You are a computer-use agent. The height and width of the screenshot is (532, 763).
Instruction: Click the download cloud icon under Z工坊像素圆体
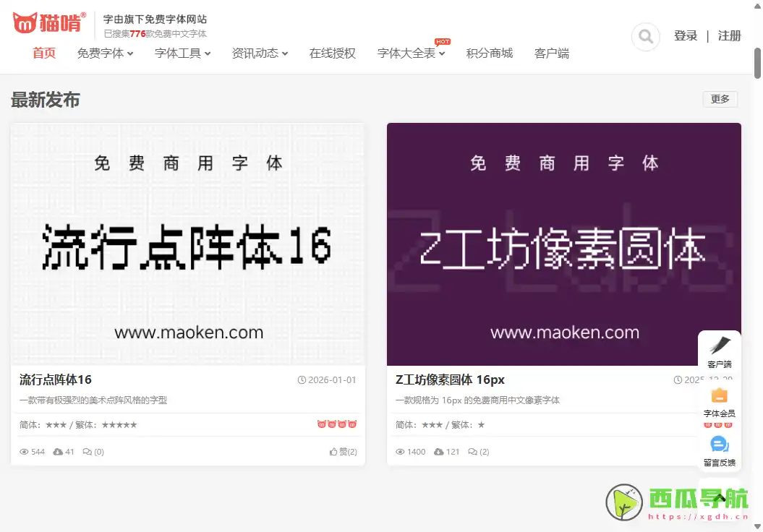click(x=438, y=451)
